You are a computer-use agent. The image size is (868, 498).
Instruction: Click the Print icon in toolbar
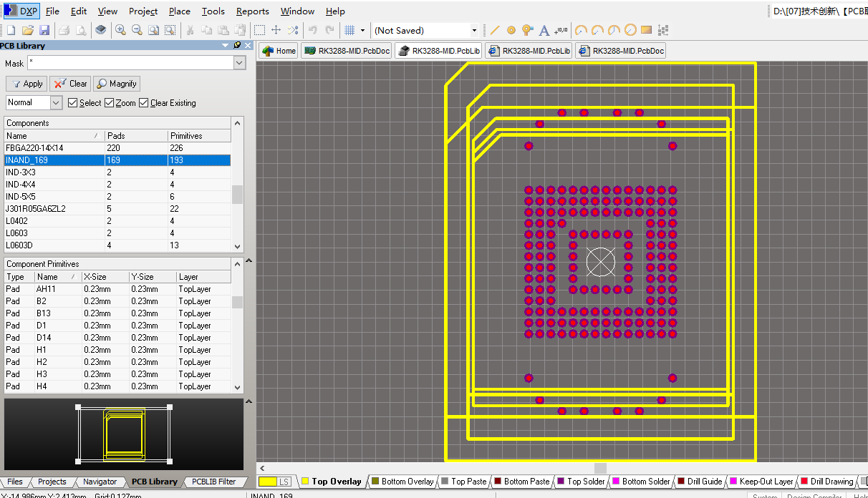click(x=64, y=30)
